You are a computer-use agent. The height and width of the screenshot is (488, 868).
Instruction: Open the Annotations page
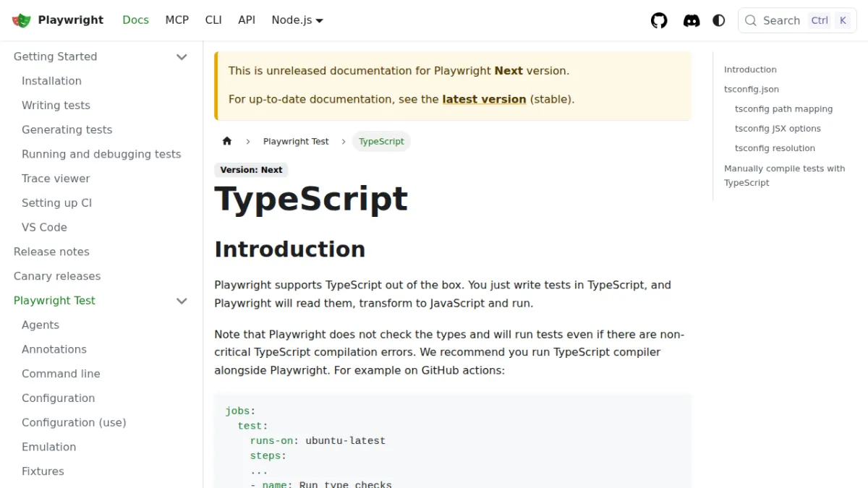[54, 349]
